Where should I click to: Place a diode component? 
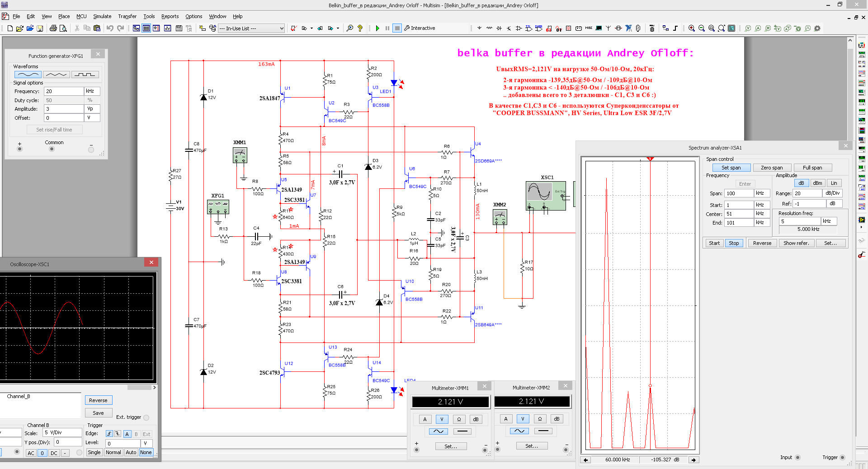click(499, 28)
